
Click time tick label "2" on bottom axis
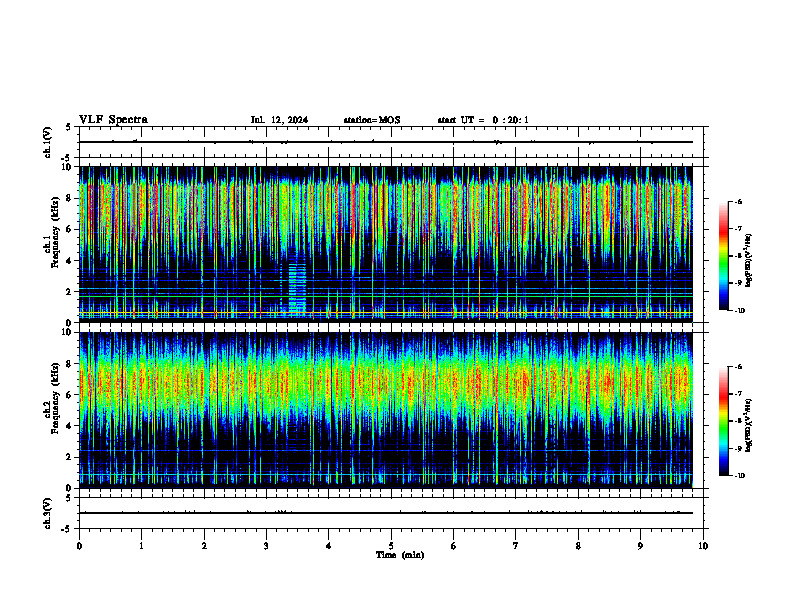(x=204, y=546)
